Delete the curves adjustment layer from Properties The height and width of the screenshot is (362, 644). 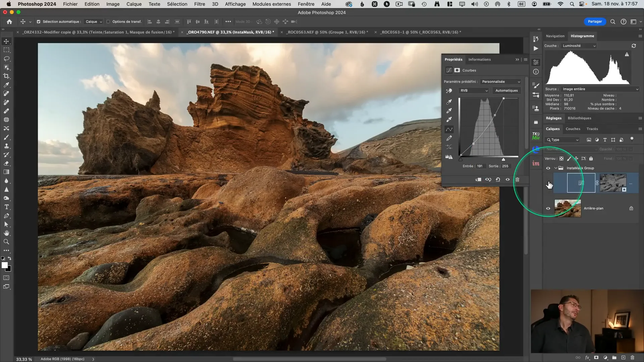click(x=518, y=180)
